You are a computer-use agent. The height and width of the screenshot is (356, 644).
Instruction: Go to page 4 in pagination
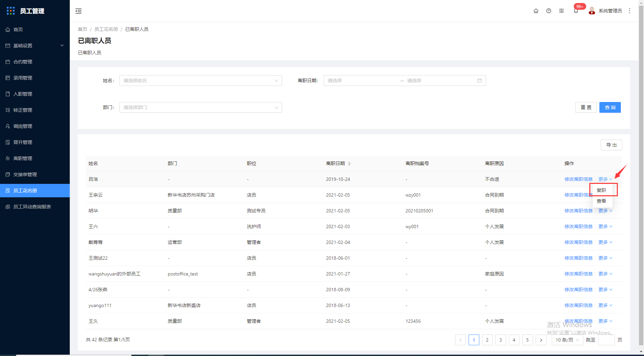514,340
